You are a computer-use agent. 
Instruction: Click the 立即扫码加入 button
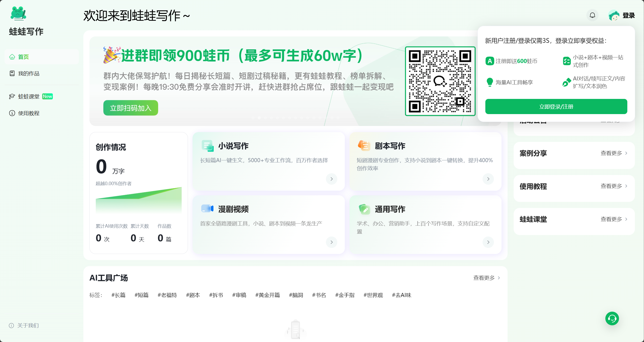pyautogui.click(x=130, y=108)
